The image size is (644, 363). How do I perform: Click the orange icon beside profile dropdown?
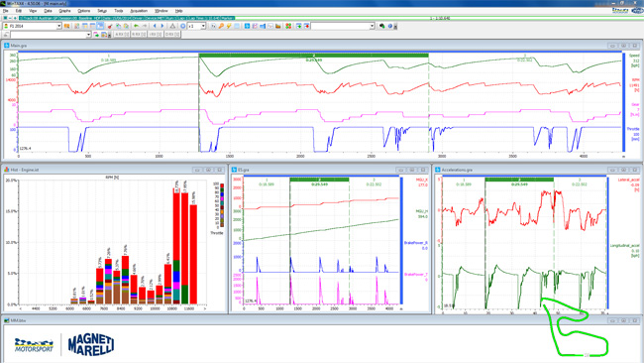coord(67,26)
